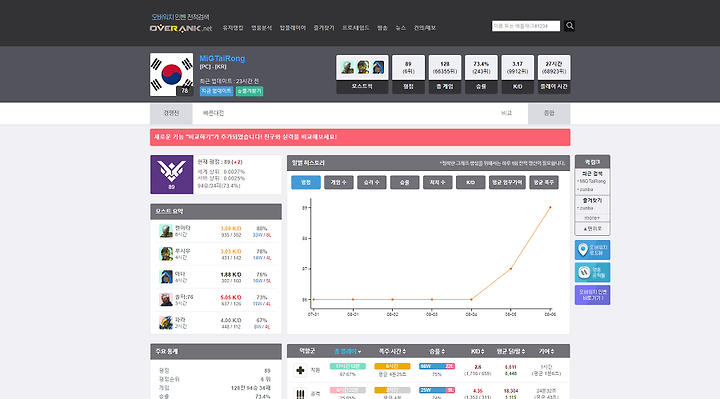This screenshot has width=720, height=399.
Task: Switch to the quick play tab
Action: 214,113
